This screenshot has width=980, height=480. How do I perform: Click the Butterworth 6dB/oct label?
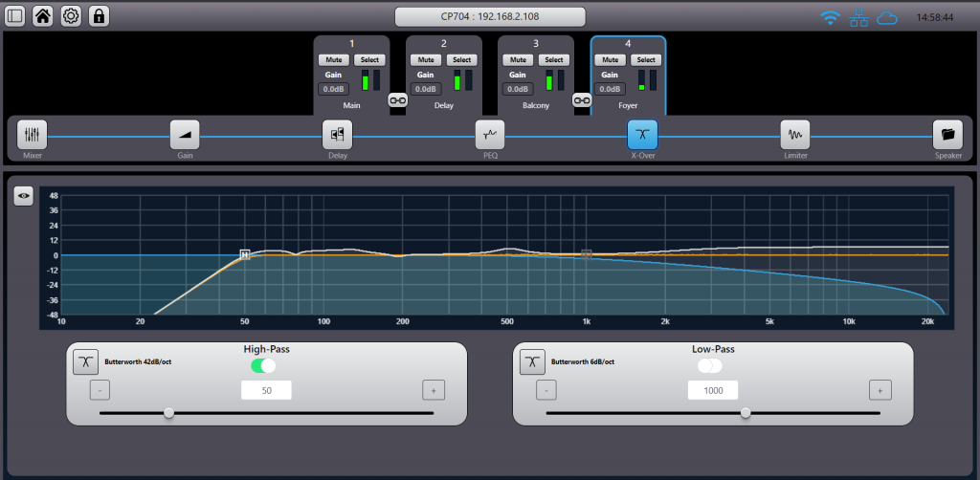click(x=583, y=362)
